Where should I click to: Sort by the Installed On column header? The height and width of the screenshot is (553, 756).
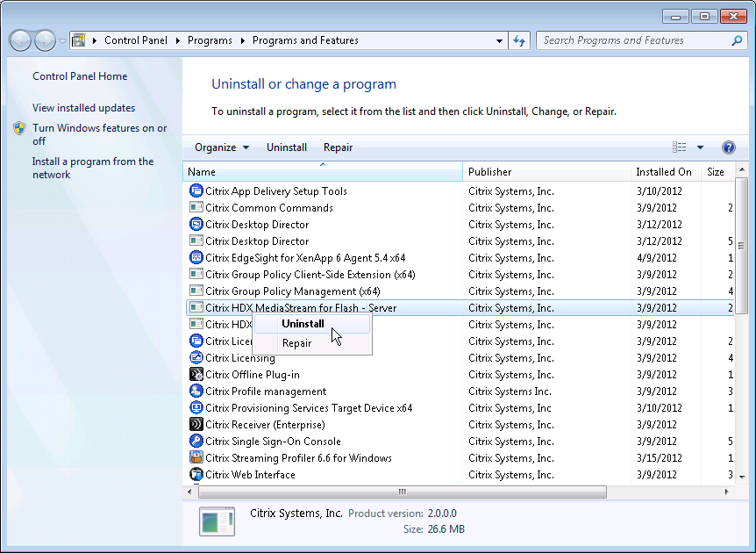coord(666,172)
